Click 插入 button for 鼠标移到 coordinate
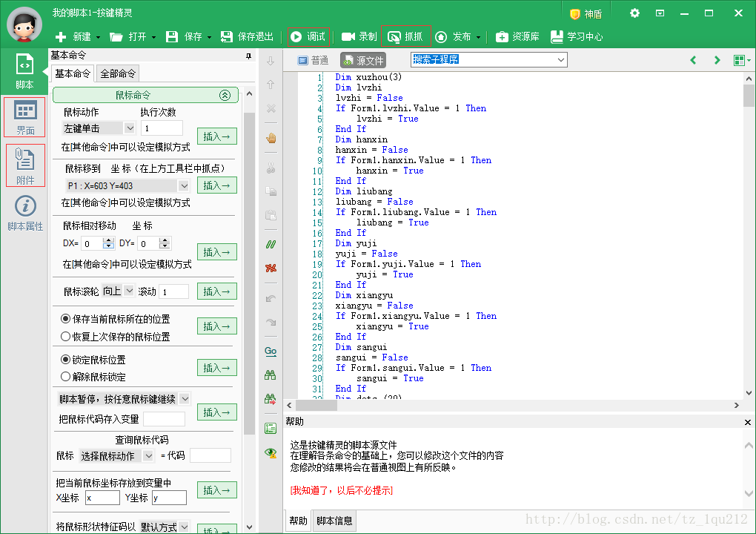The image size is (756, 534). 217,185
